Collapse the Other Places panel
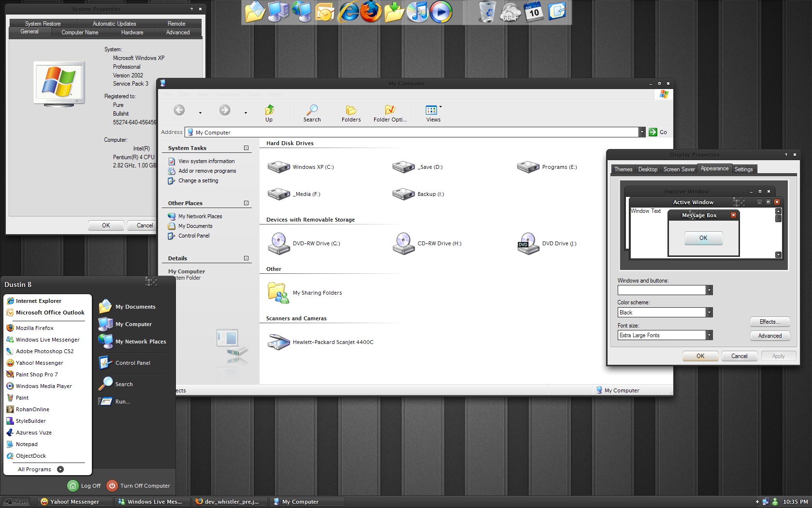Viewport: 812px width, 508px height. (246, 203)
